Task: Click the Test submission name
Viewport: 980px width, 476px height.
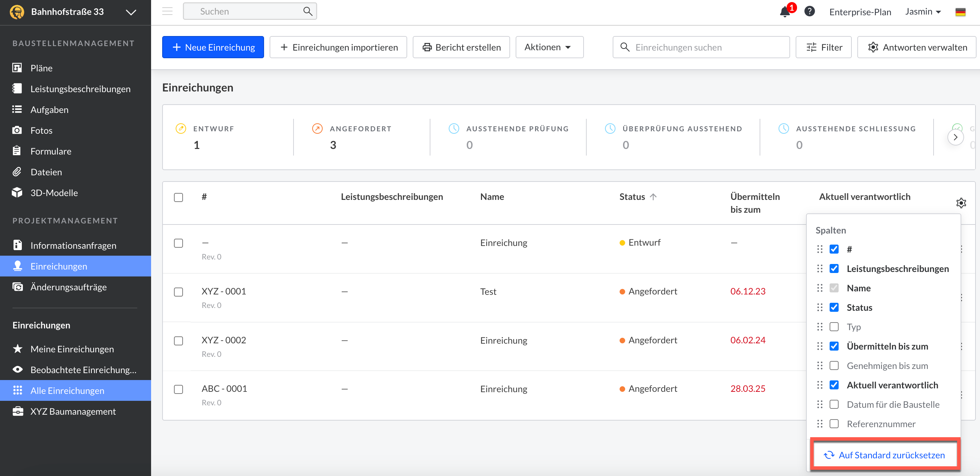Action: [488, 292]
